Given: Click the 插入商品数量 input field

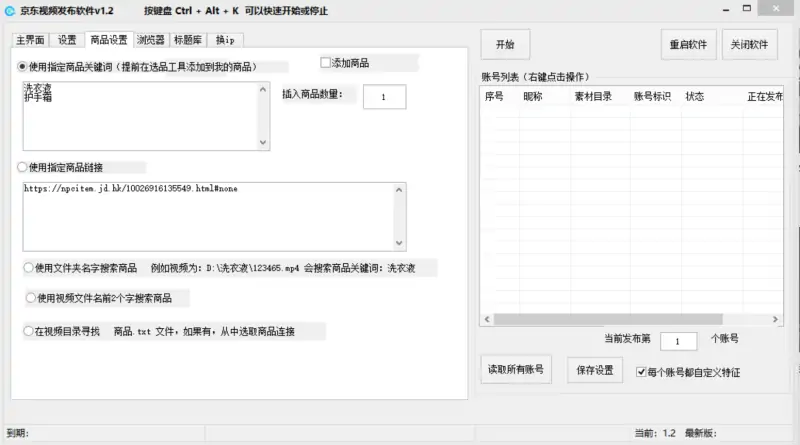Looking at the screenshot, I should [x=384, y=96].
